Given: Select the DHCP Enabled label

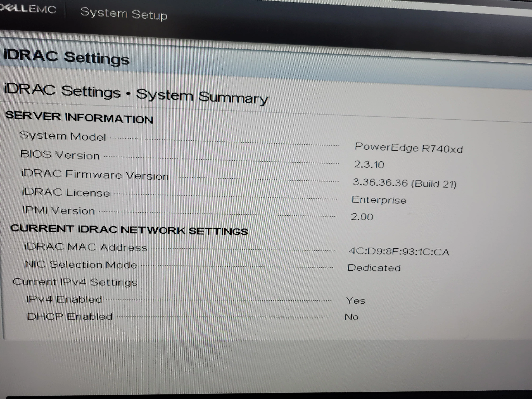Looking at the screenshot, I should pos(70,317).
